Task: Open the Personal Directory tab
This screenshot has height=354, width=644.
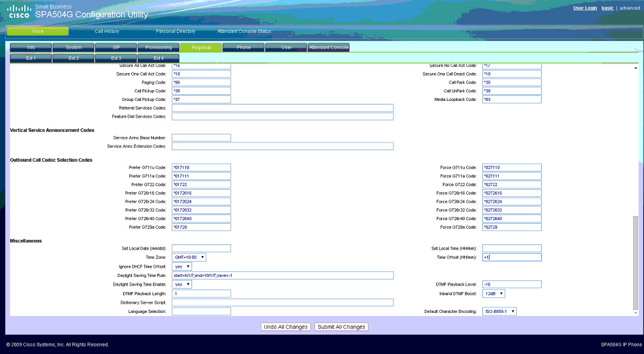Action: [175, 31]
